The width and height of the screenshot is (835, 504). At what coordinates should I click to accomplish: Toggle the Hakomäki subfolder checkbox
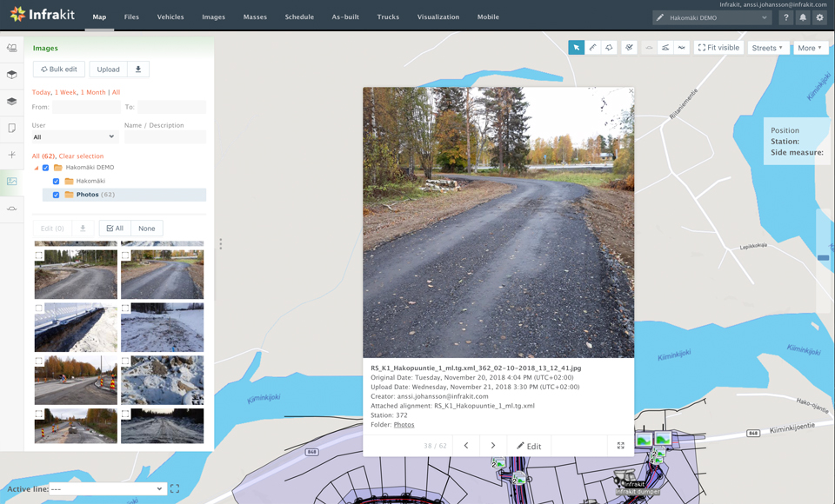pyautogui.click(x=57, y=182)
